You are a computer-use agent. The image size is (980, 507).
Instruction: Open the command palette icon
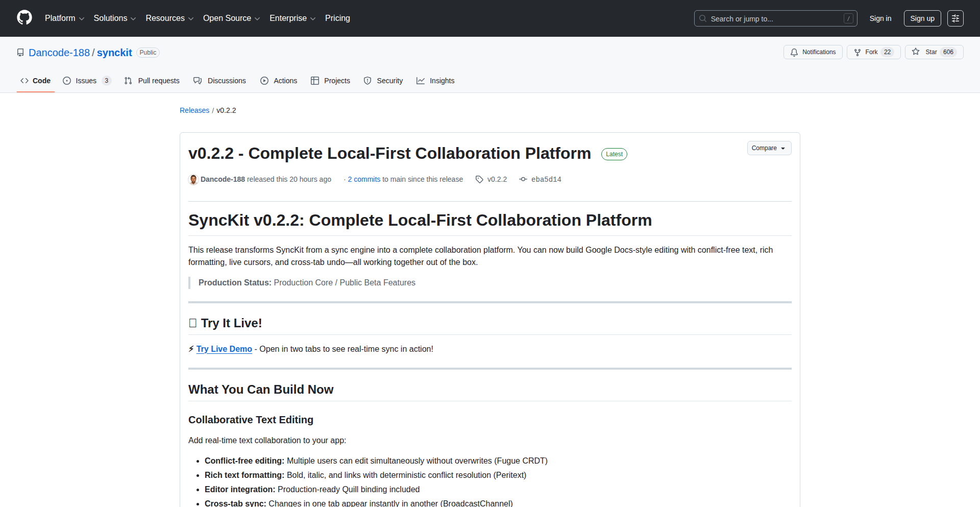click(955, 18)
